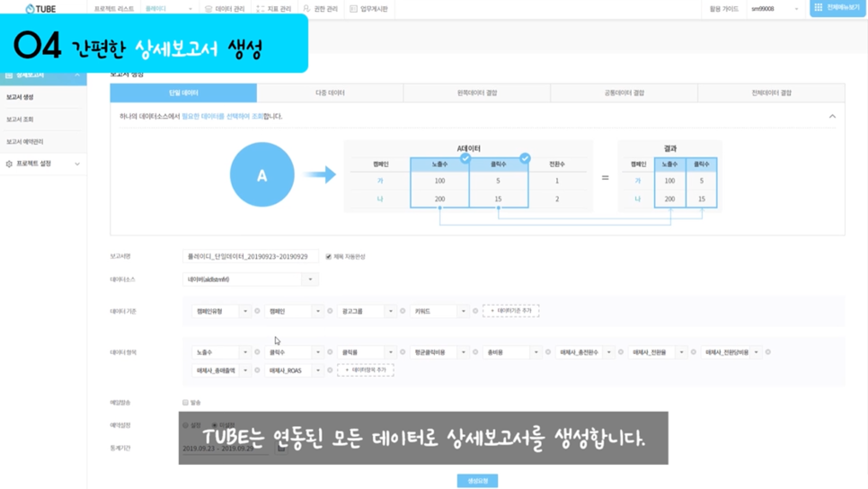Click the blue A data circle
This screenshot has height=489, width=868.
pyautogui.click(x=261, y=174)
